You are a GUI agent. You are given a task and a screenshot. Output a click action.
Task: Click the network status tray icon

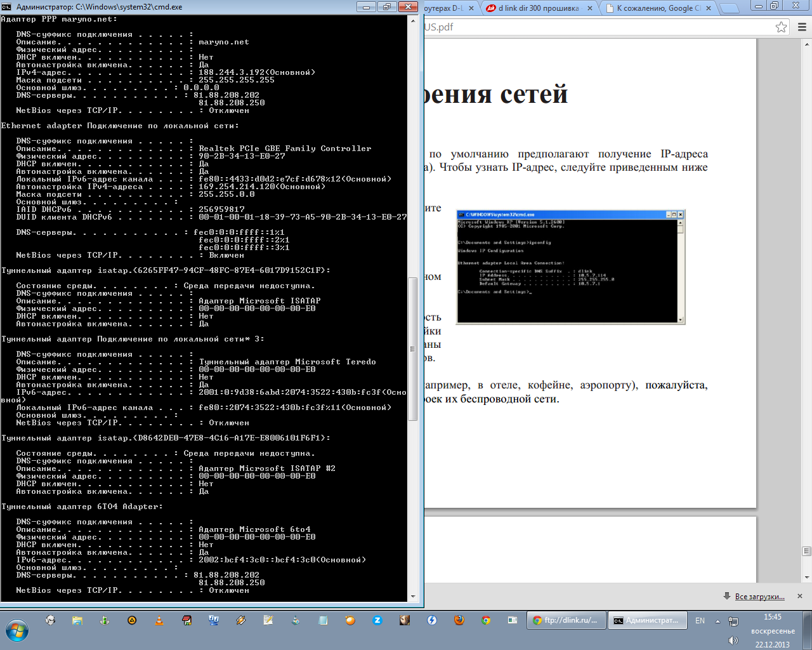click(x=733, y=621)
